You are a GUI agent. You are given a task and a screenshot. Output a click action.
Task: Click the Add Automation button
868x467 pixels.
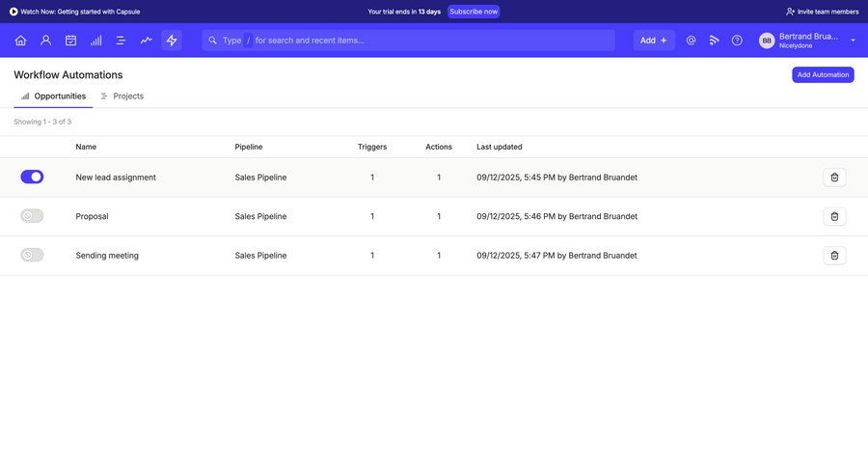click(x=823, y=74)
